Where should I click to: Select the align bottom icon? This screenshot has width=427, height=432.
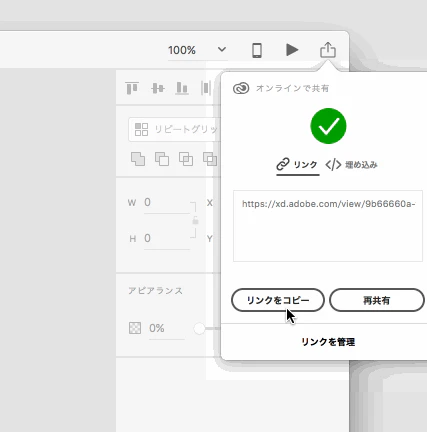pos(182,88)
